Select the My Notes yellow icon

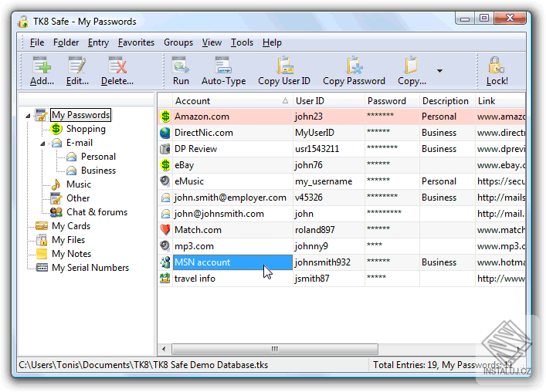[42, 254]
